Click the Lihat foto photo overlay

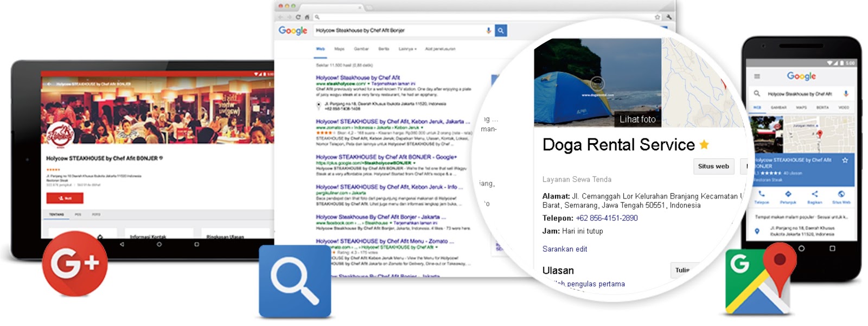pos(637,119)
